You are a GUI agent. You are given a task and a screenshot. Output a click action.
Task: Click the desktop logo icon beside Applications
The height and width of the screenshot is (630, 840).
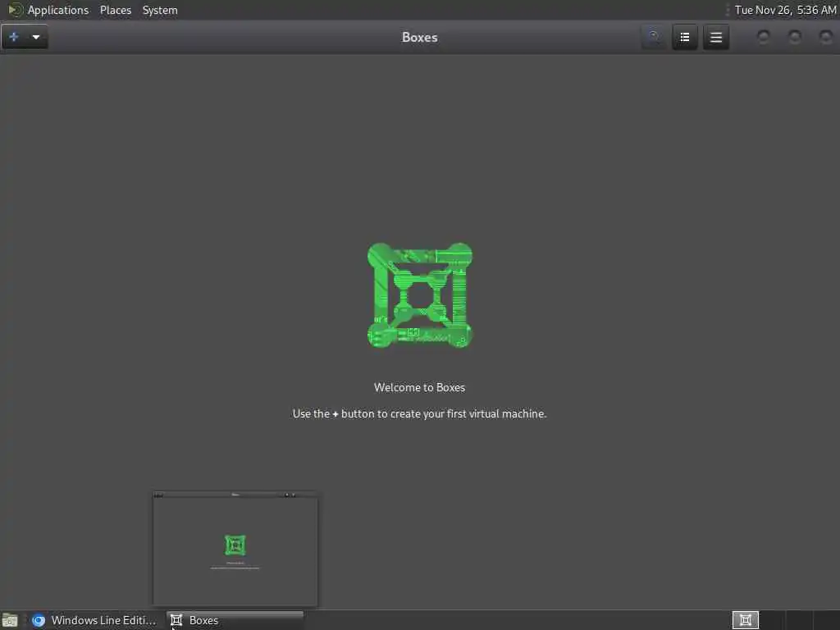click(15, 10)
